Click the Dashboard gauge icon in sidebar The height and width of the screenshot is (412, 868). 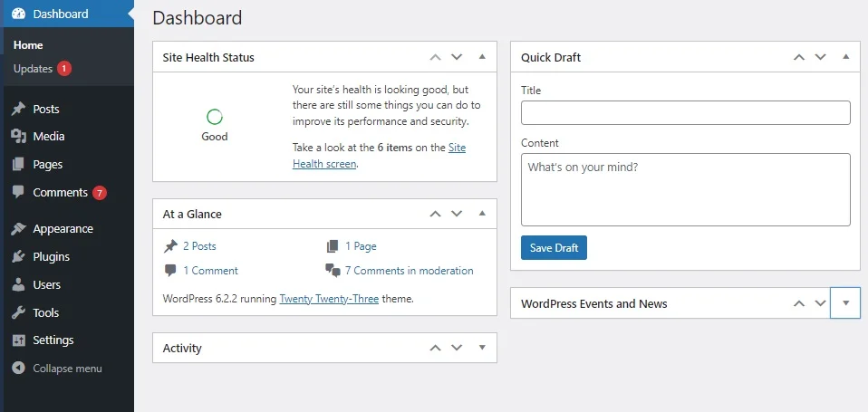[18, 14]
